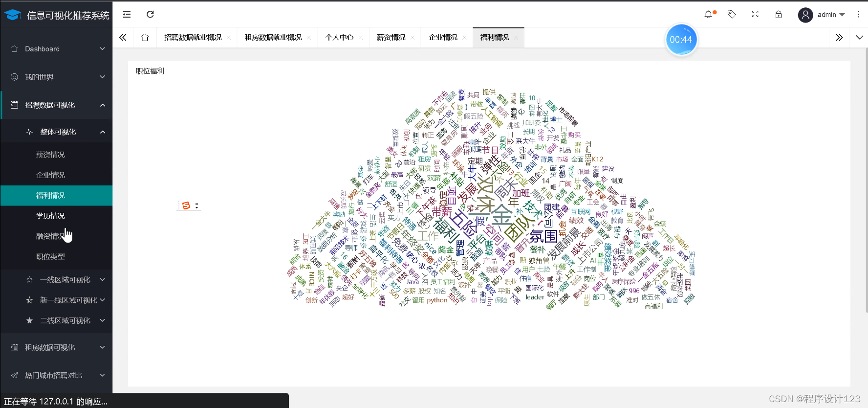This screenshot has height=408, width=868.
Task: Open the notification bell icon
Action: tap(708, 15)
